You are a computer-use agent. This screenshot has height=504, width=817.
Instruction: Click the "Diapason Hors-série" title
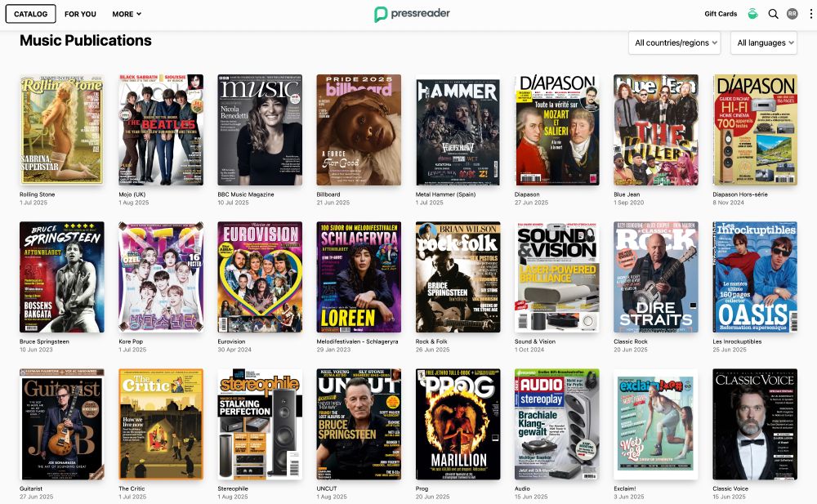click(740, 194)
